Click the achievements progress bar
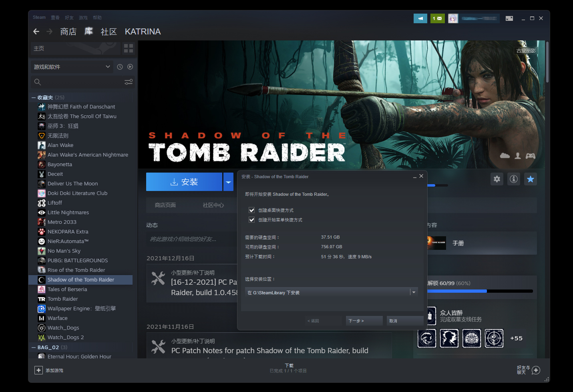The height and width of the screenshot is (392, 573). [x=480, y=291]
